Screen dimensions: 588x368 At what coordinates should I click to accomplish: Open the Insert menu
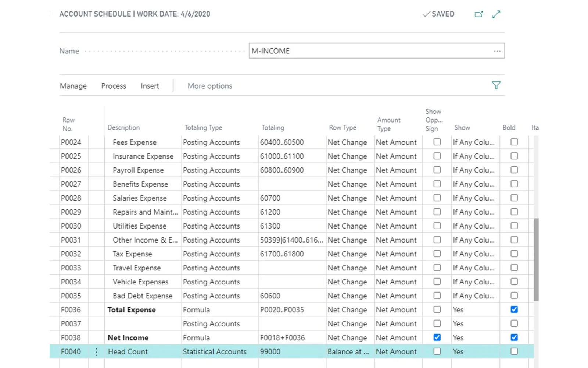point(150,86)
